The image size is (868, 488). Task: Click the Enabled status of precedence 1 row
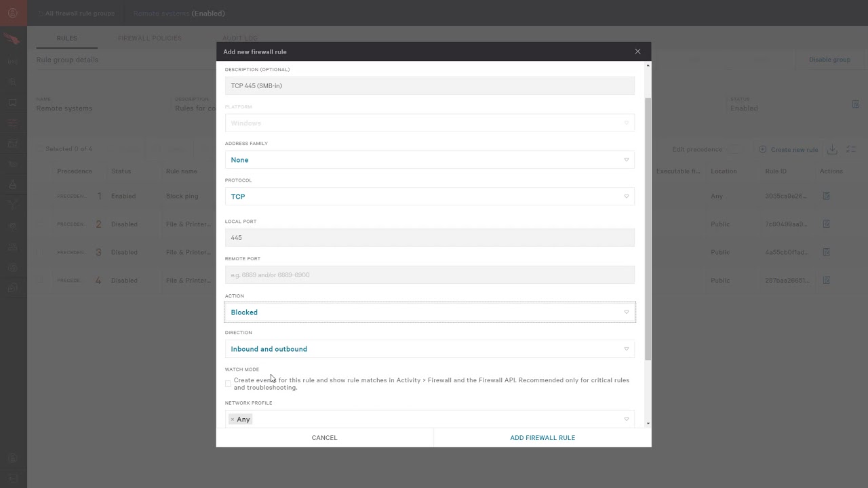[x=123, y=196]
